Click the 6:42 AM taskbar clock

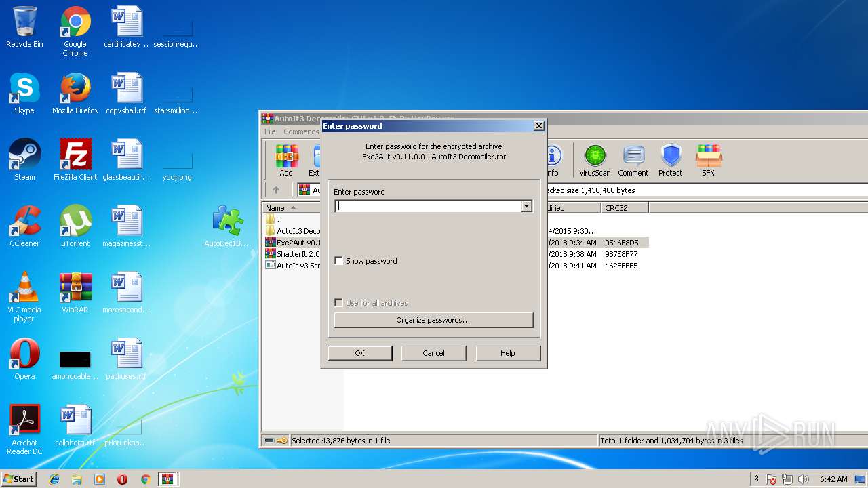click(x=833, y=479)
